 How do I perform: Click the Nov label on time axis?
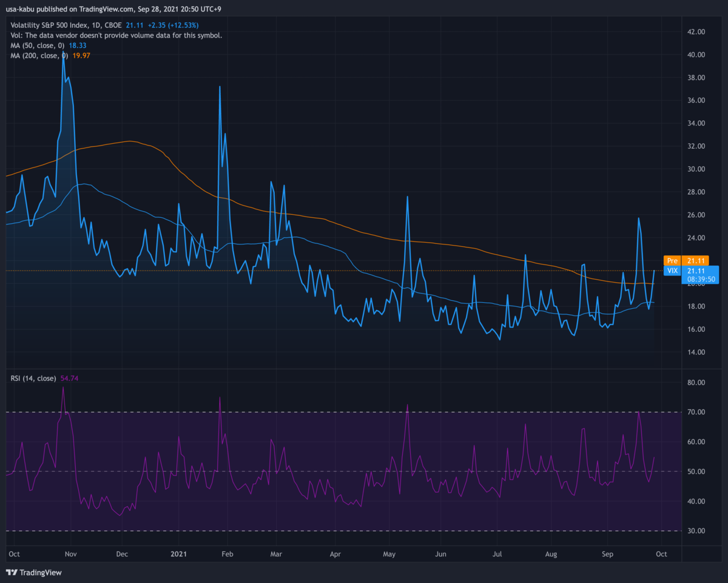71,554
